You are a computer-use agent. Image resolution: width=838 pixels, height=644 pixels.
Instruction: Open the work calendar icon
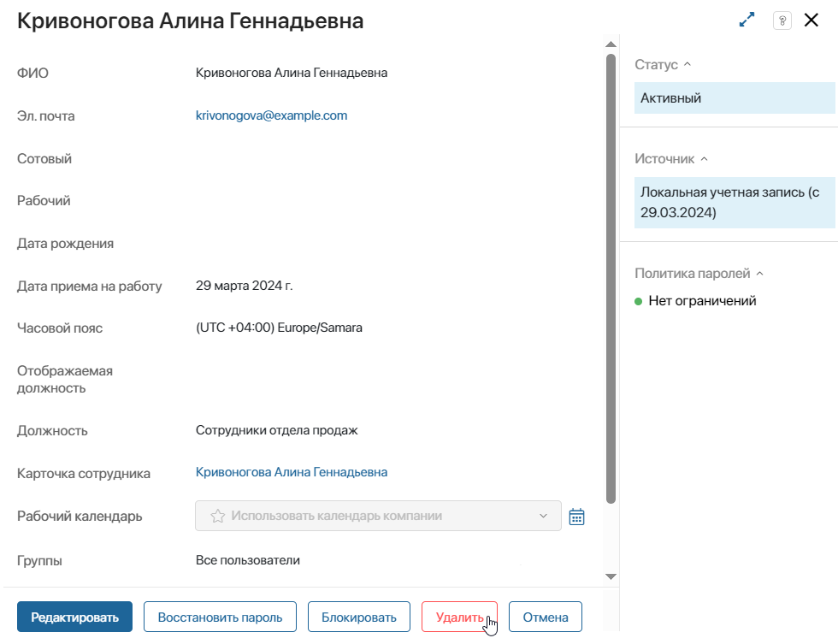tap(576, 517)
